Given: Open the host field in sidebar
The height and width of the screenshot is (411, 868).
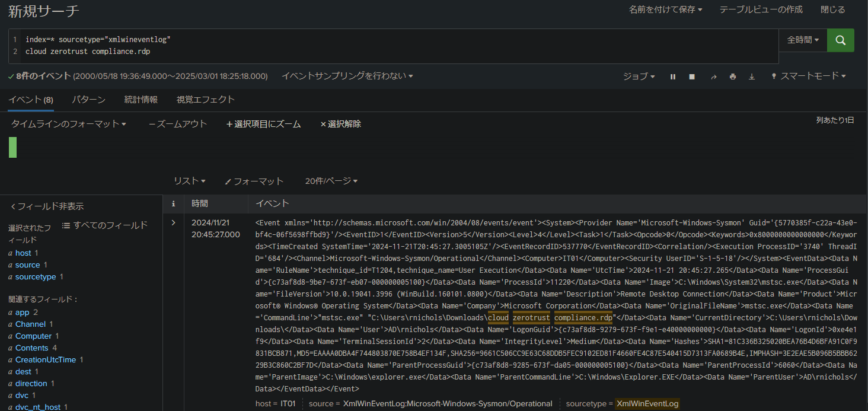Looking at the screenshot, I should coord(23,253).
